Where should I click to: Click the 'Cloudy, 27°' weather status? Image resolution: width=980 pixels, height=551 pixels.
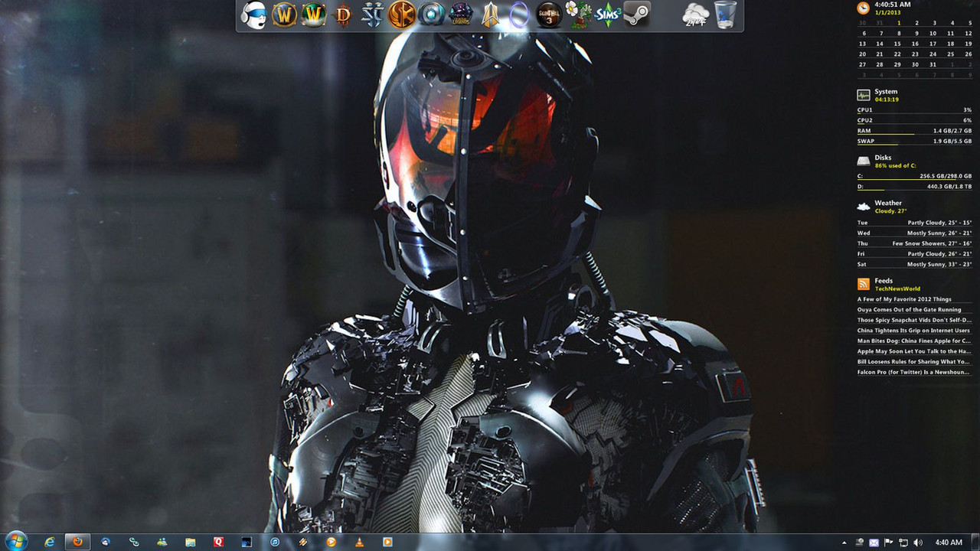click(890, 210)
